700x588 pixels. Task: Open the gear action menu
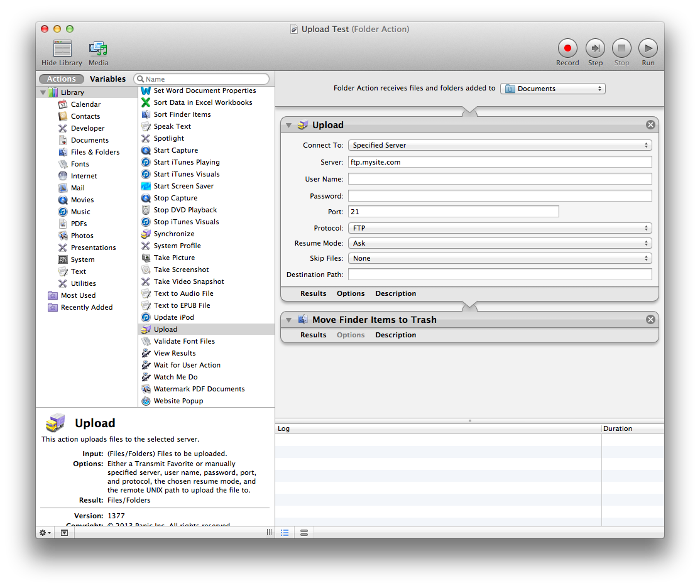pyautogui.click(x=45, y=533)
